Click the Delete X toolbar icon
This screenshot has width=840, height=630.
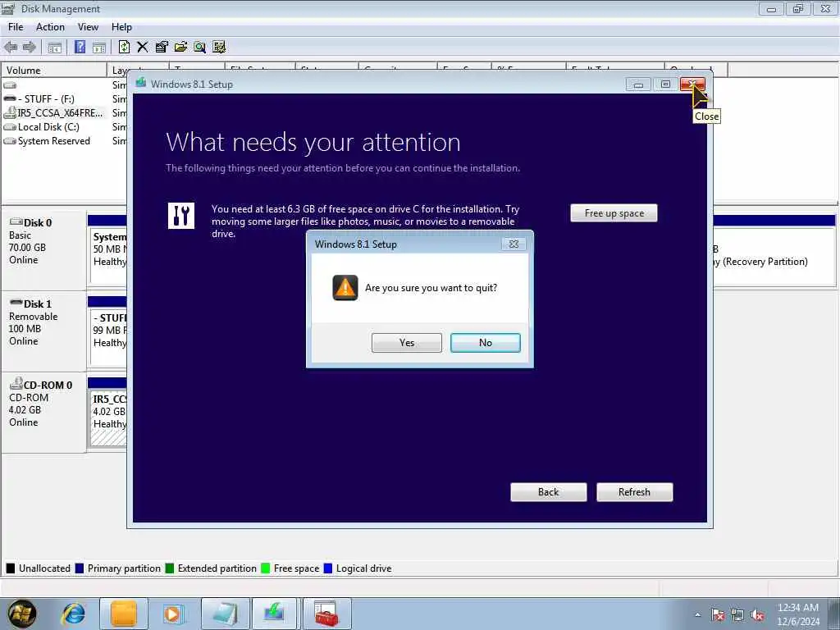[x=143, y=47]
